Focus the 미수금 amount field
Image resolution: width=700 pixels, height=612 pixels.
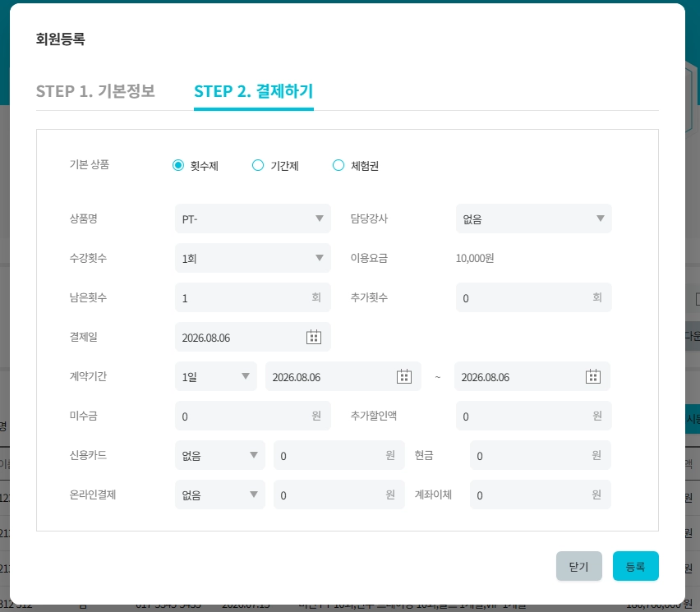pos(253,416)
